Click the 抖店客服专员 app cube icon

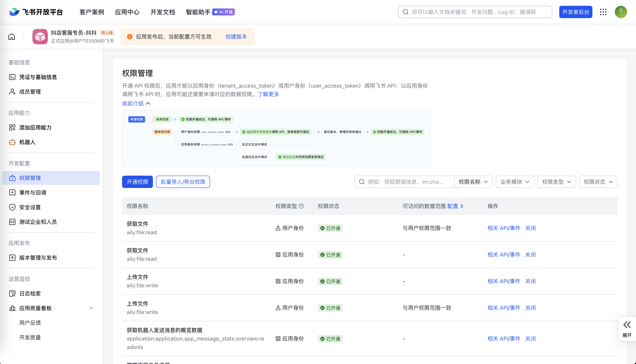(x=40, y=37)
